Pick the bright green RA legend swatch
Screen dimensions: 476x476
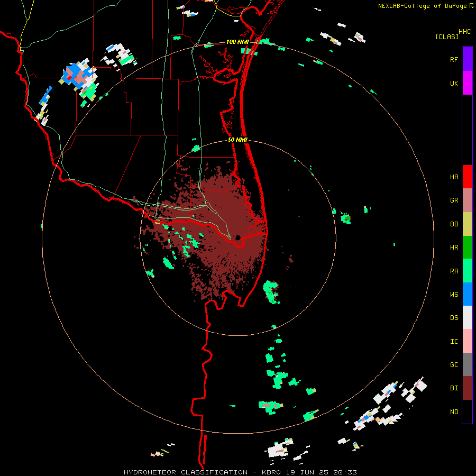[x=467, y=271]
